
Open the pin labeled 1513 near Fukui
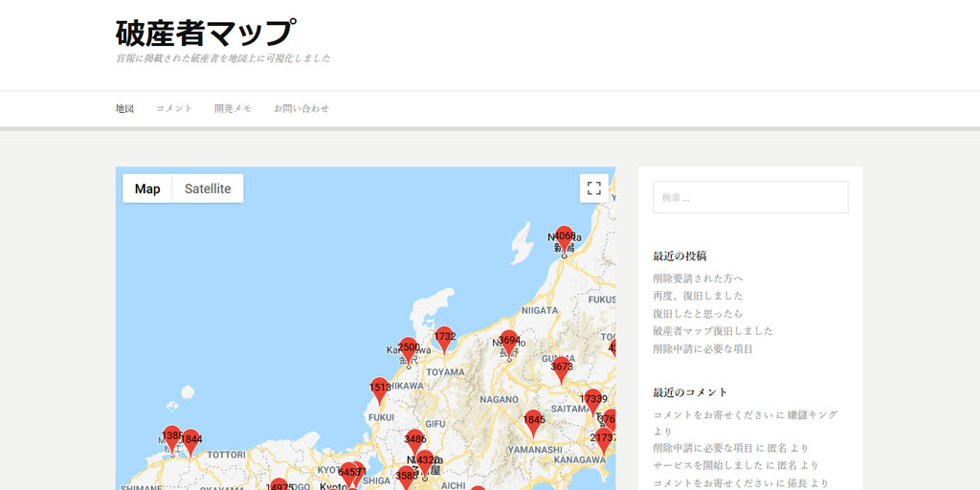coord(380,389)
